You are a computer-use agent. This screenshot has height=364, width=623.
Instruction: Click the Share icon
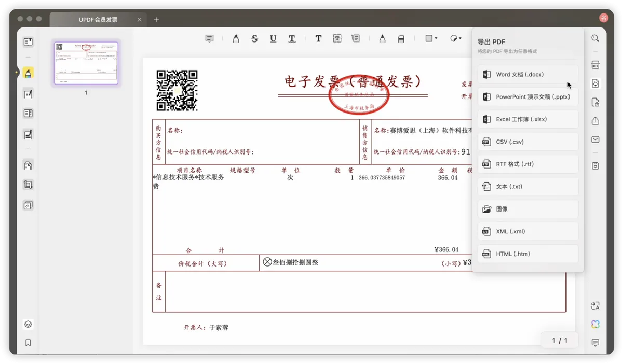click(x=595, y=121)
